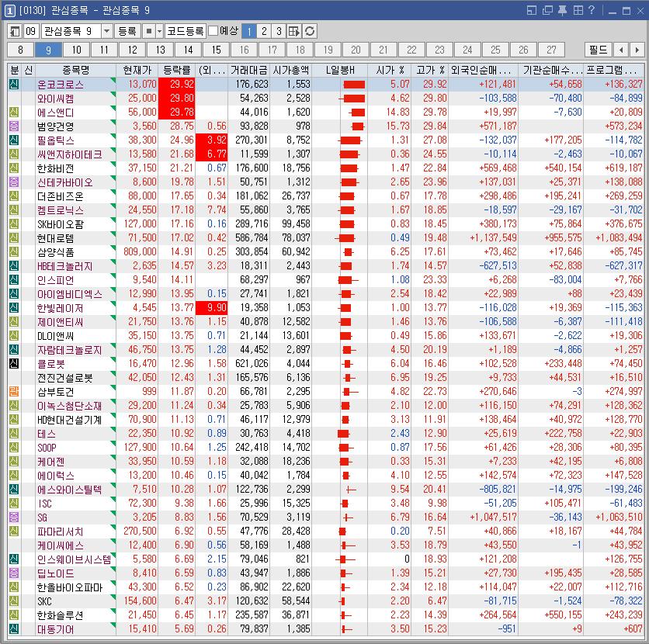
Task: Click the teal 신 badge on the 에스와이스틸텍 row
Action: (x=14, y=490)
